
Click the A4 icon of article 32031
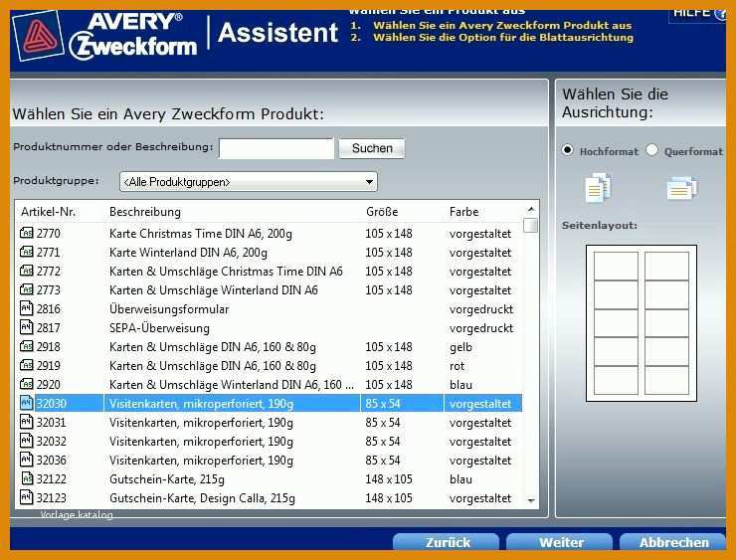(x=26, y=422)
